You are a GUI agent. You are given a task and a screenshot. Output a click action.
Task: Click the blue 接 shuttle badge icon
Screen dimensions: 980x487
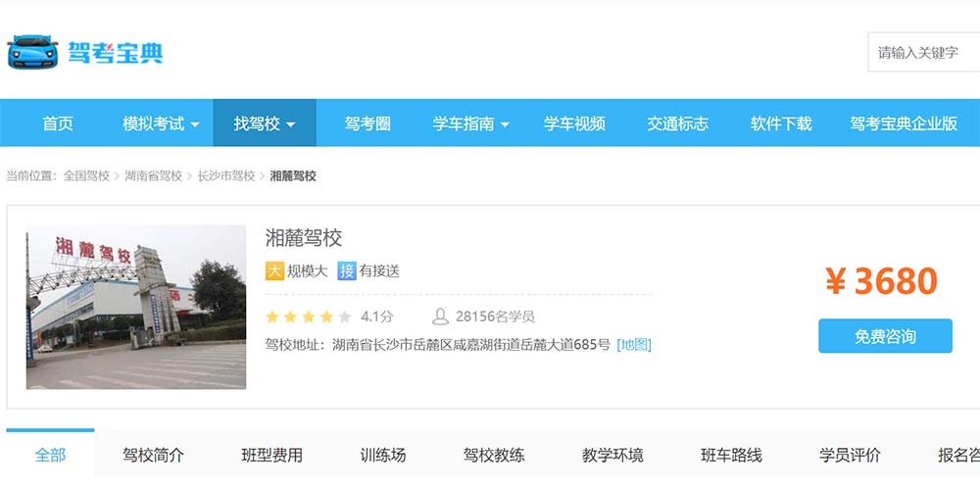point(346,270)
